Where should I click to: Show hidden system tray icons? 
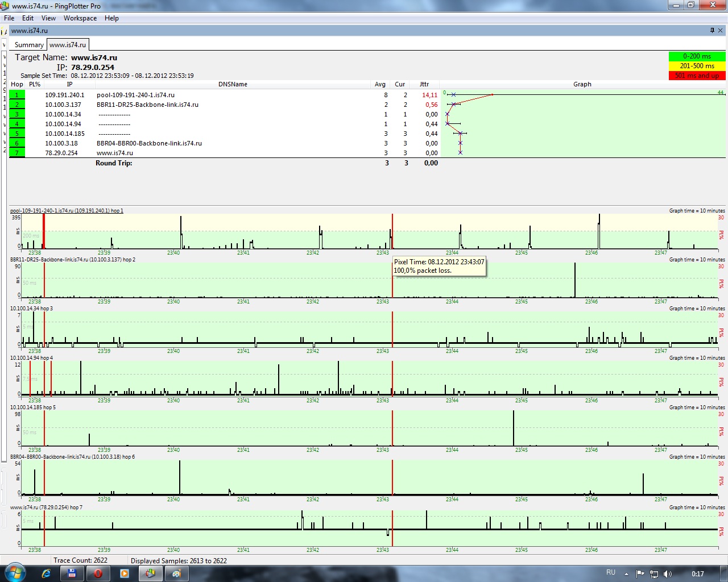point(626,573)
